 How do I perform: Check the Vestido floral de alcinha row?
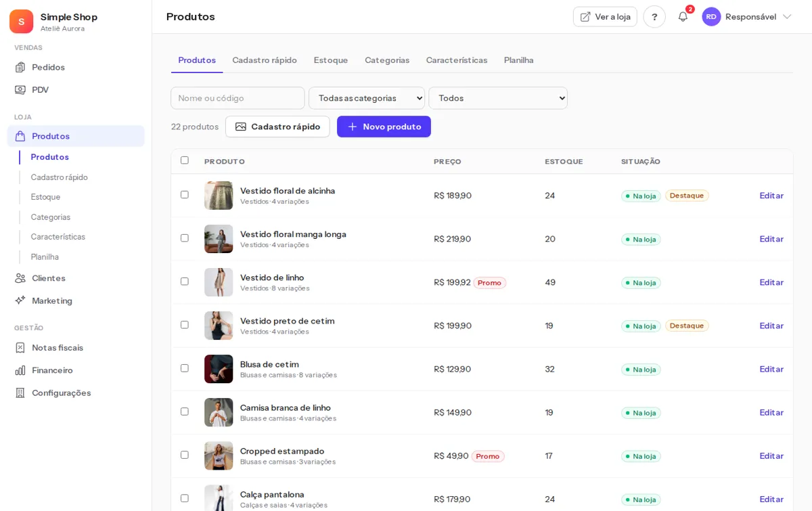185,195
